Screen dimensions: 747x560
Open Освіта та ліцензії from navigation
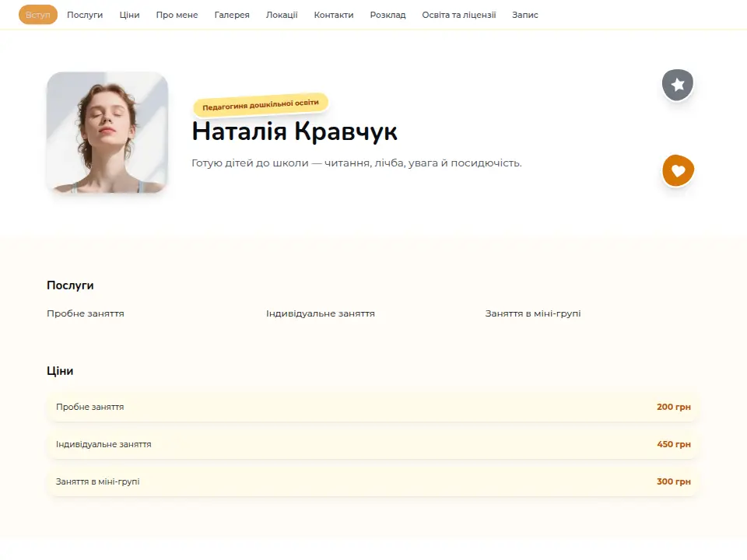(459, 15)
